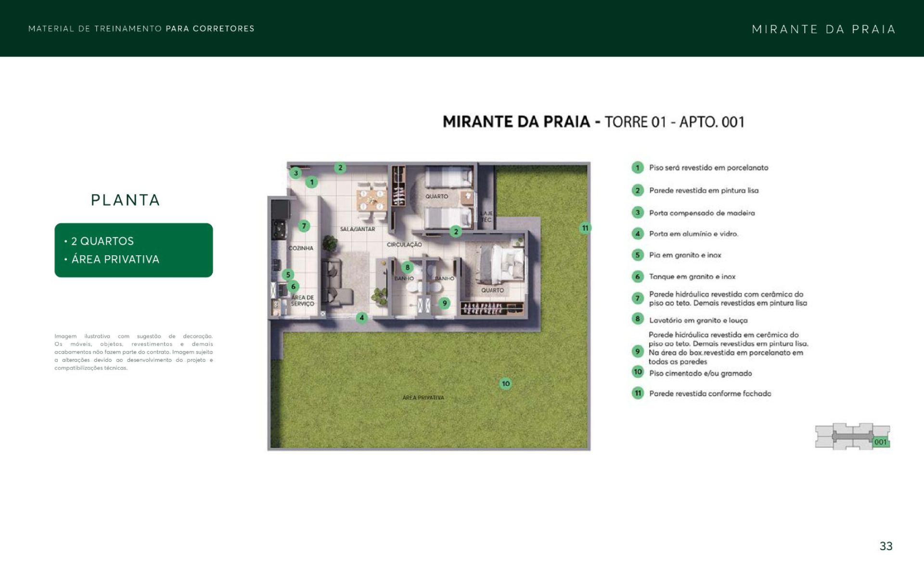Viewport: 924px width, 578px height.
Task: Click marker 7 in the kitchen
Action: tap(304, 225)
